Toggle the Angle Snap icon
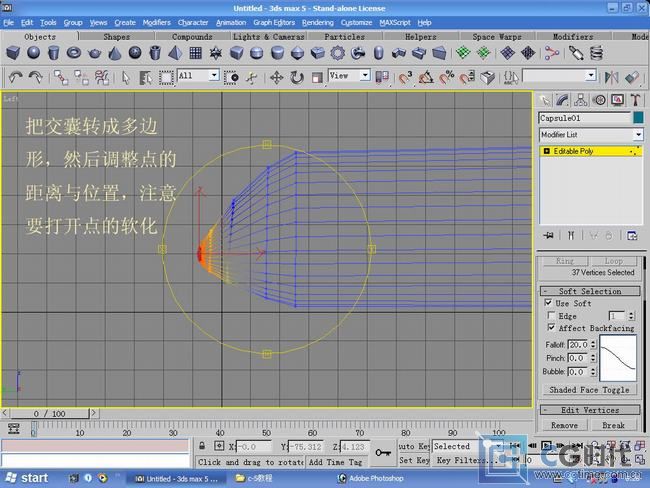This screenshot has height=488, width=650. [x=426, y=78]
